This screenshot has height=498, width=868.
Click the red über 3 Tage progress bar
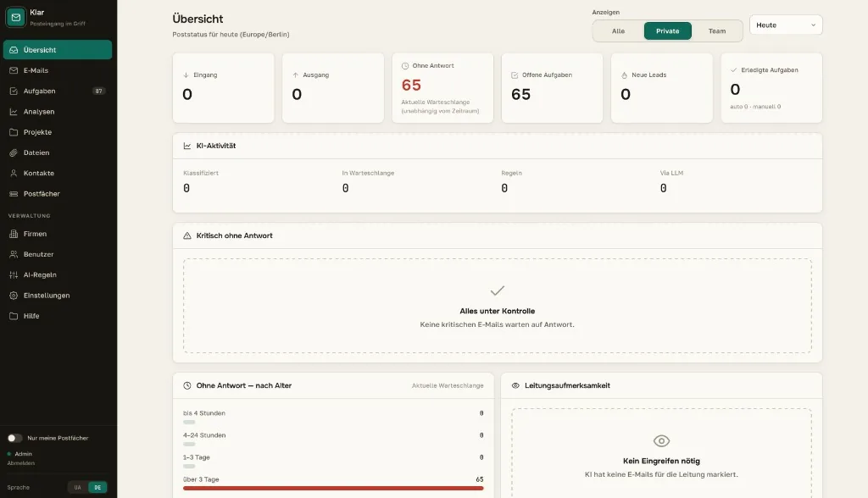(333, 488)
